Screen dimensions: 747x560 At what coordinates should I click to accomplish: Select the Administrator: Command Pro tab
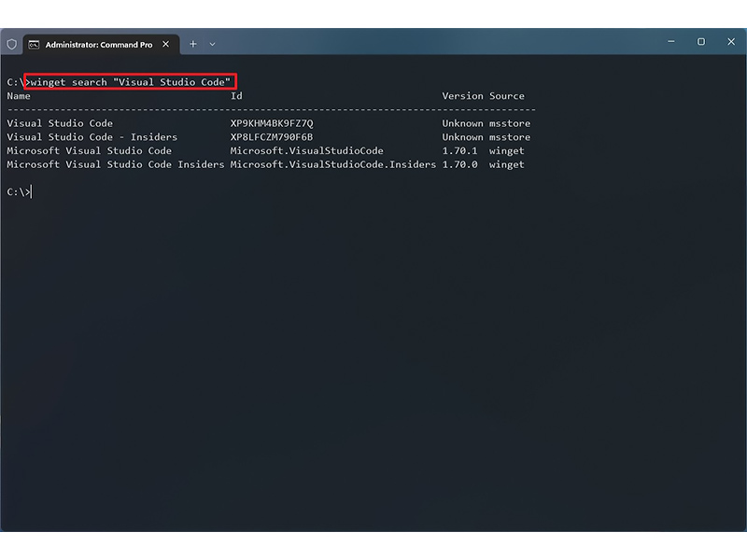point(101,45)
